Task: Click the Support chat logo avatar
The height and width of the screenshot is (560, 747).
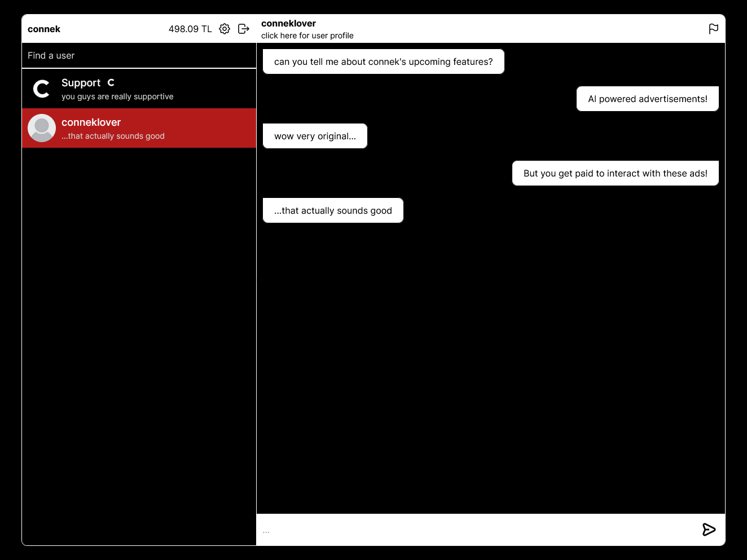Action: (42, 89)
